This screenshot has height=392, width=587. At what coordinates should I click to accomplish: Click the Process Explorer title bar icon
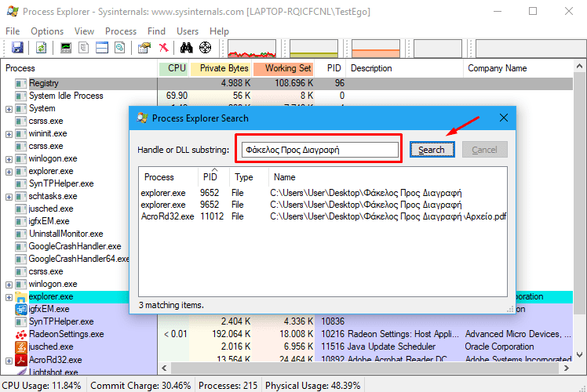[13, 11]
